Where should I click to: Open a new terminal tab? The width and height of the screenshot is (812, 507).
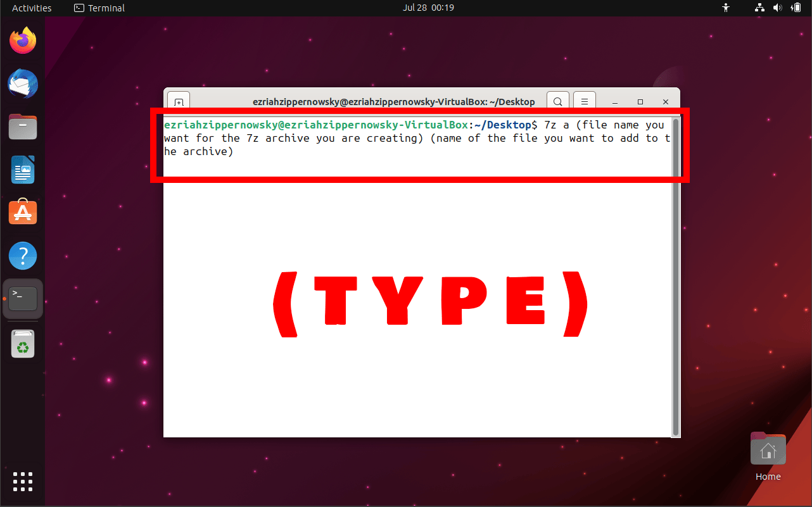click(x=178, y=101)
